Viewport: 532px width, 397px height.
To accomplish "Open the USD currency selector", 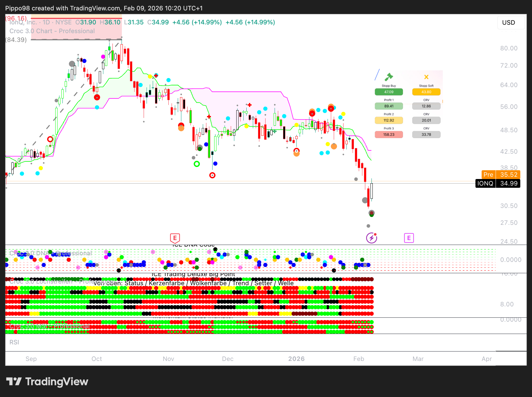I will [x=511, y=22].
